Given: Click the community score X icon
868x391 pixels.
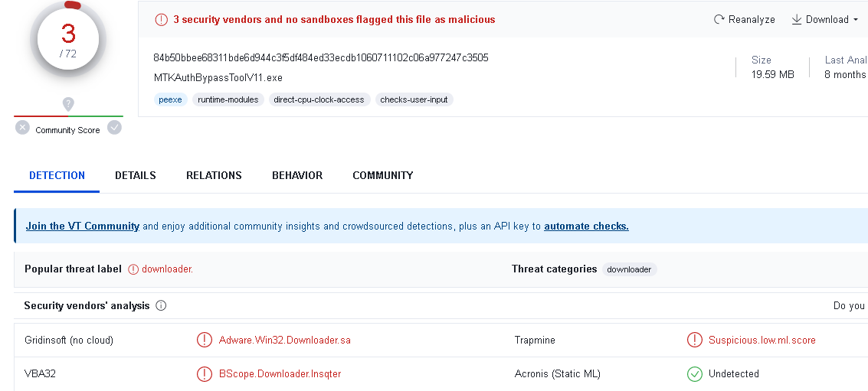Looking at the screenshot, I should [22, 128].
